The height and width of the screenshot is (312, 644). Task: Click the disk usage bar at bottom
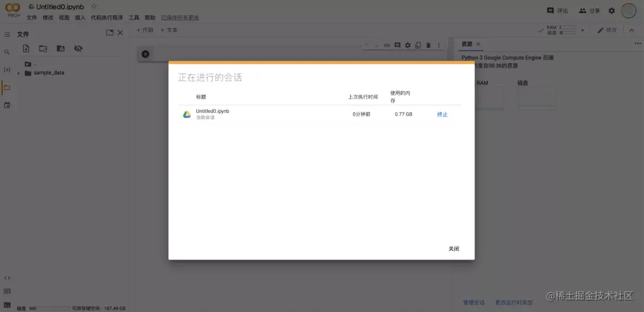pyautogui.click(x=49, y=308)
